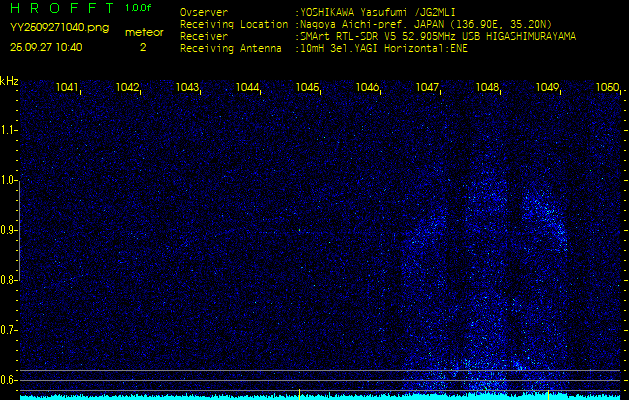
Task: Select the filename YY2509271040.png
Action: coord(59,28)
